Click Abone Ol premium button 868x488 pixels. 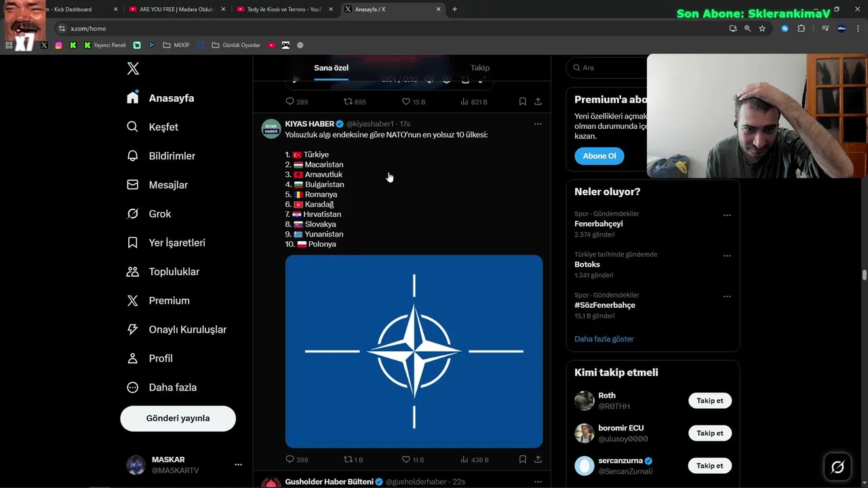(599, 156)
